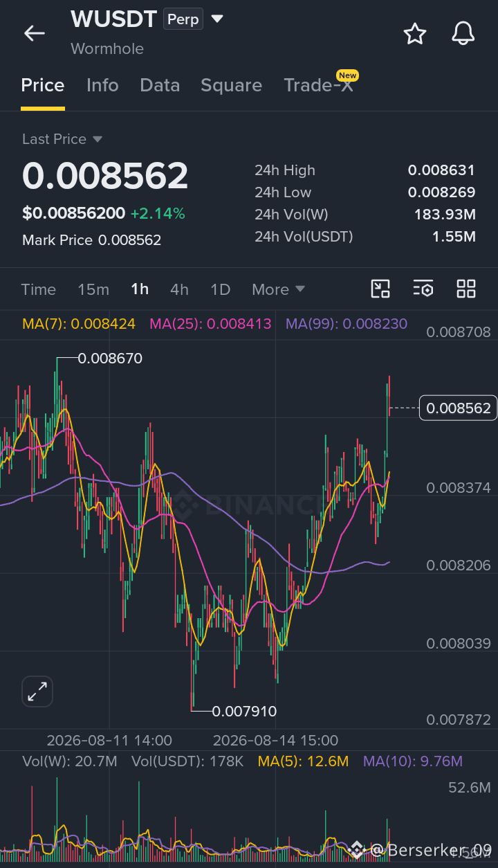The height and width of the screenshot is (868, 498).
Task: Switch to the Data tab
Action: tap(160, 85)
